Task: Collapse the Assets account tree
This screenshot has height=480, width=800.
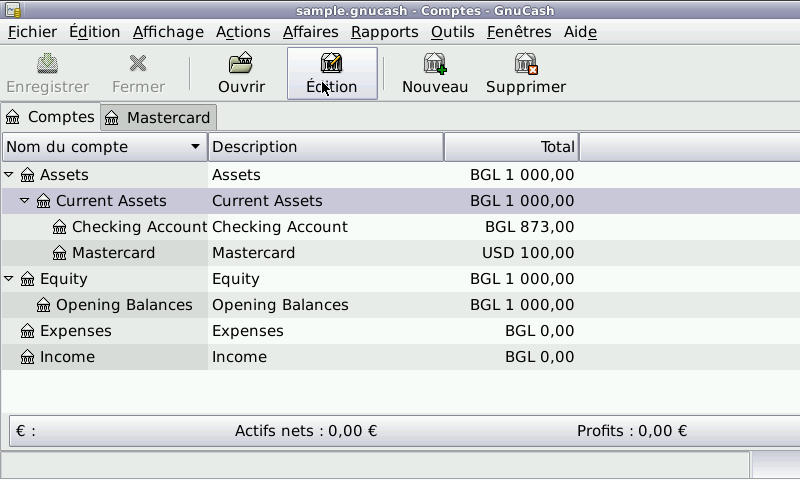Action: click(x=9, y=175)
